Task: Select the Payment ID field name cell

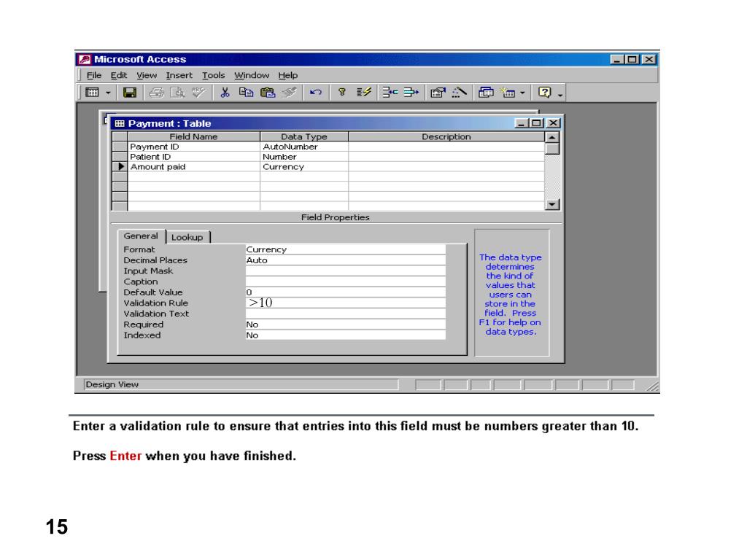Action: pyautogui.click(x=194, y=147)
